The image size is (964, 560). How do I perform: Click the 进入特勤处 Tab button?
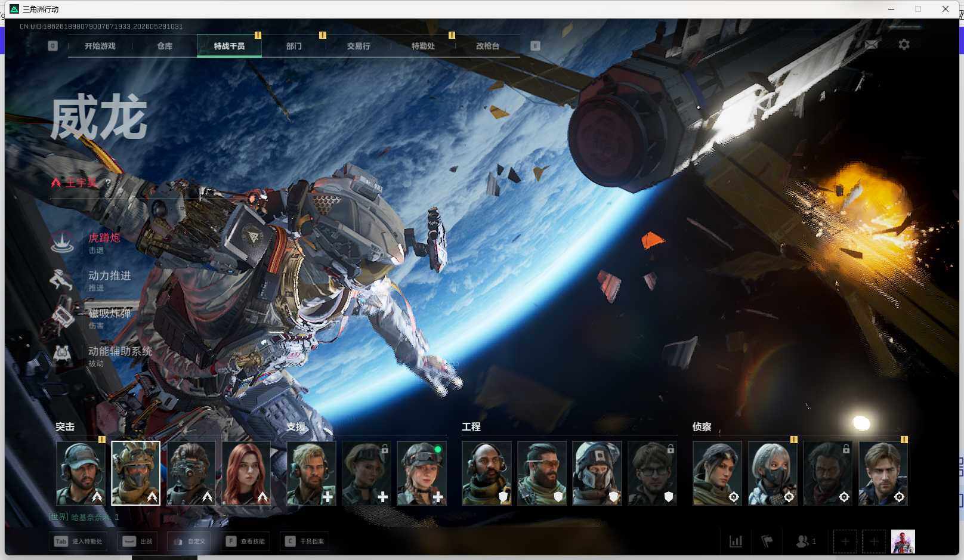click(x=78, y=542)
